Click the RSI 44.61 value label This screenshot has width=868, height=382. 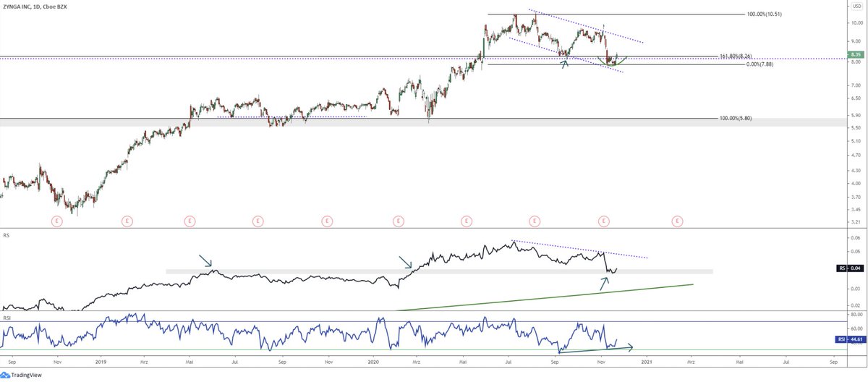coord(850,338)
